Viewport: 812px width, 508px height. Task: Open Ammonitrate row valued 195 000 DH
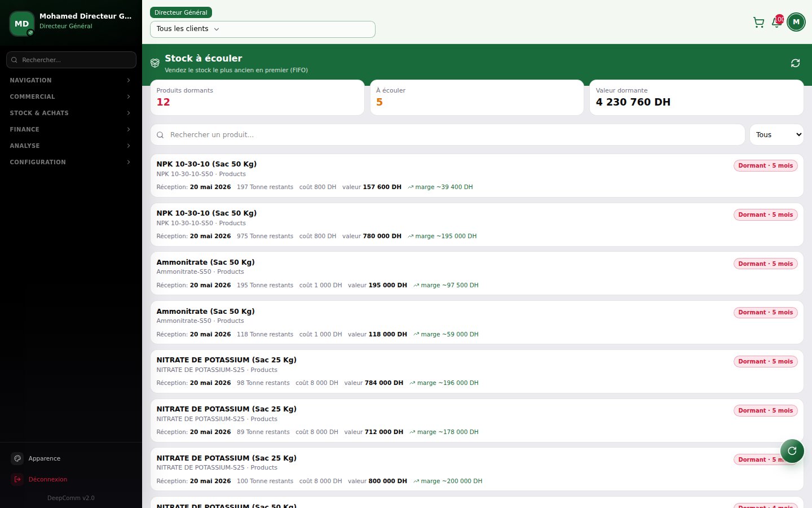coord(477,274)
